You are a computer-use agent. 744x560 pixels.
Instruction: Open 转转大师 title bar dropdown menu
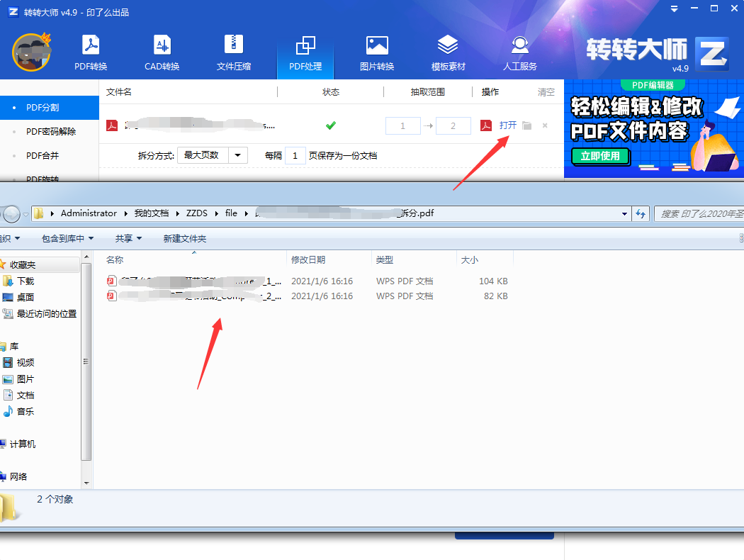point(674,9)
